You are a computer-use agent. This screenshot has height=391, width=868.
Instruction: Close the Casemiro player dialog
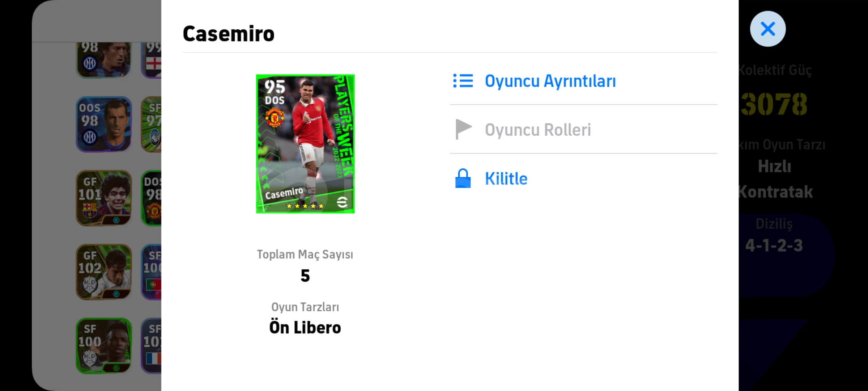pyautogui.click(x=767, y=29)
